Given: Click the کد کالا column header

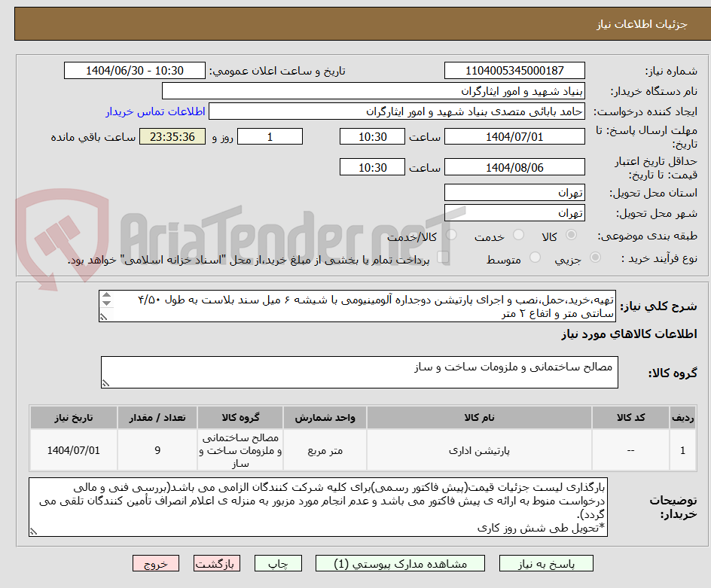Looking at the screenshot, I should (x=630, y=418).
